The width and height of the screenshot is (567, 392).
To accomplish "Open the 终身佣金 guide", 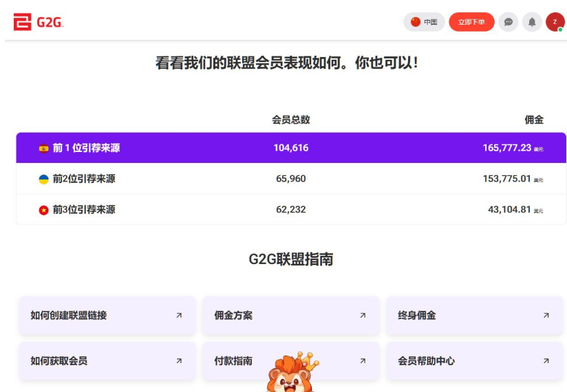I will coord(474,316).
